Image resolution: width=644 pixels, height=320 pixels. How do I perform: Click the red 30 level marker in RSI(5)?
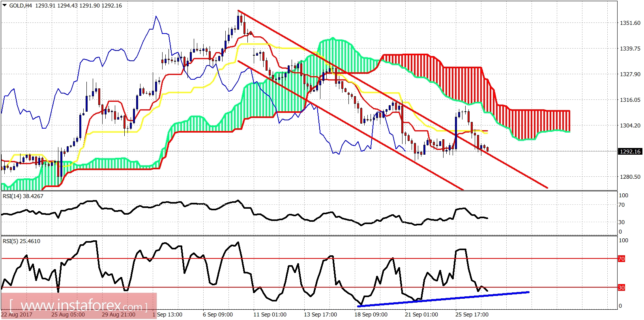point(622,288)
